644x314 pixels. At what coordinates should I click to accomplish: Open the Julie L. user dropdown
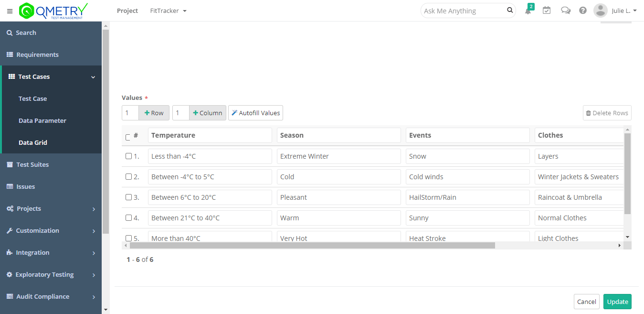[624, 11]
